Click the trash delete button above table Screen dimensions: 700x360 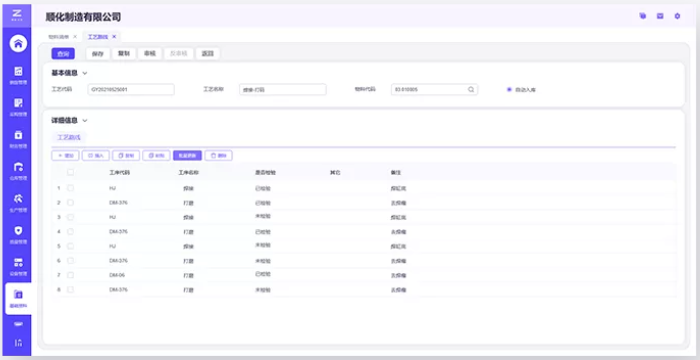click(x=218, y=155)
